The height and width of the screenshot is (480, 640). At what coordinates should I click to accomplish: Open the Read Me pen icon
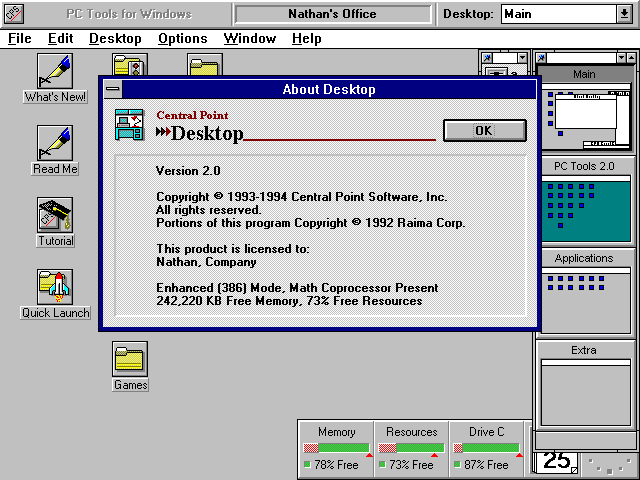pyautogui.click(x=55, y=143)
